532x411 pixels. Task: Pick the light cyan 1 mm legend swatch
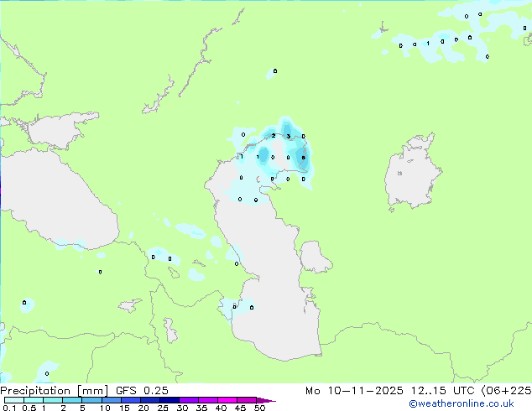52,400
